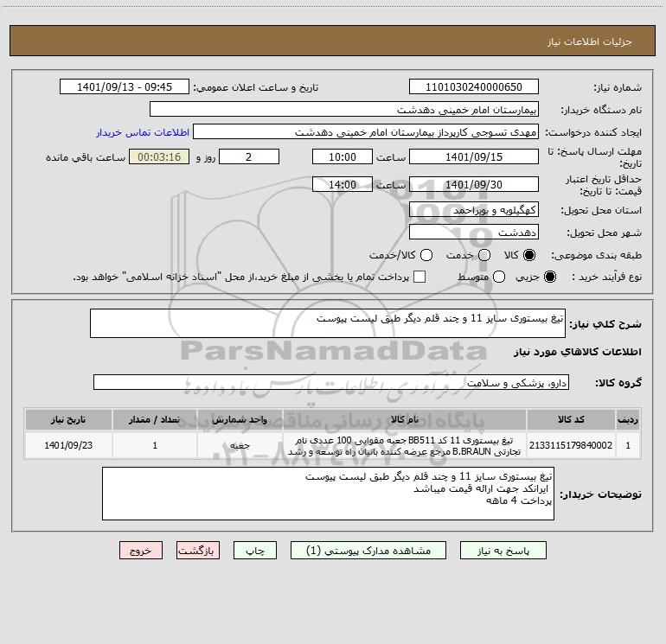Click the need number field 1101030240000650
The image size is (666, 644).
click(x=474, y=87)
